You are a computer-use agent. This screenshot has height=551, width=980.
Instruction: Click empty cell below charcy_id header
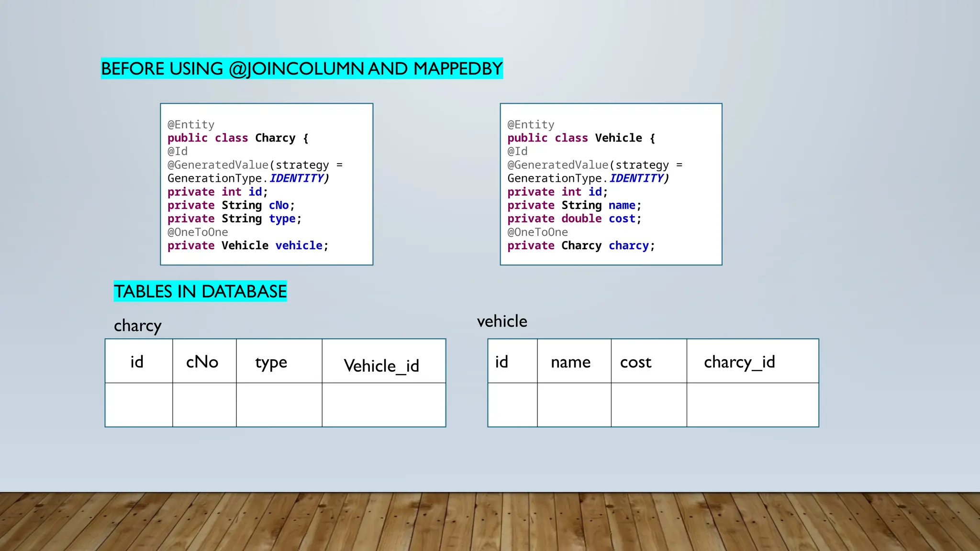pos(752,405)
